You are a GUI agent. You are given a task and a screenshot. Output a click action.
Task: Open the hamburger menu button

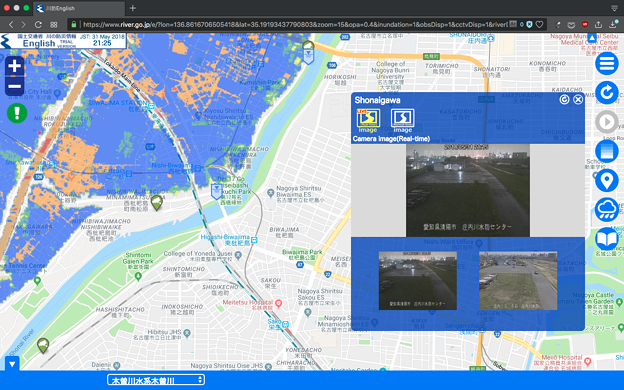(606, 63)
